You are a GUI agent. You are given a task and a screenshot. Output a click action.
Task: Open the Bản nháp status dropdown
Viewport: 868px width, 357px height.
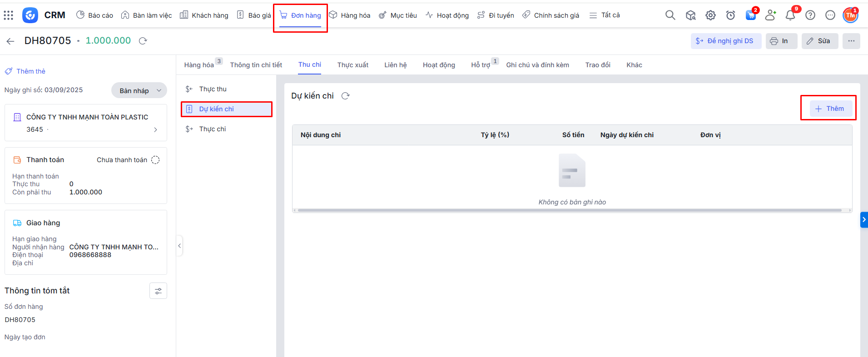[x=139, y=90]
